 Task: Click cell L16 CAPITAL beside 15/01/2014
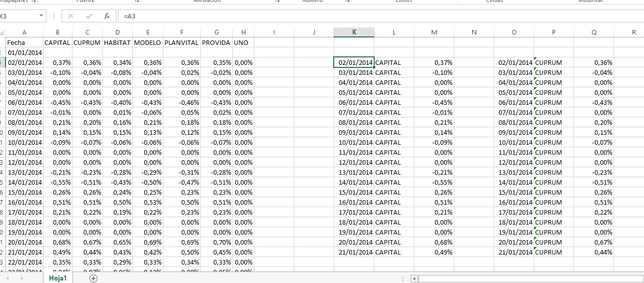[x=394, y=192]
